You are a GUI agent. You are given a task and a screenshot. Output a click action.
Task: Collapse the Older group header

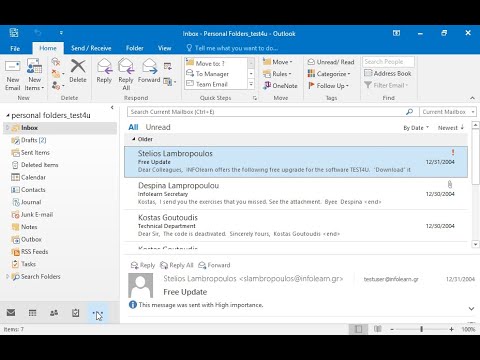click(x=134, y=139)
